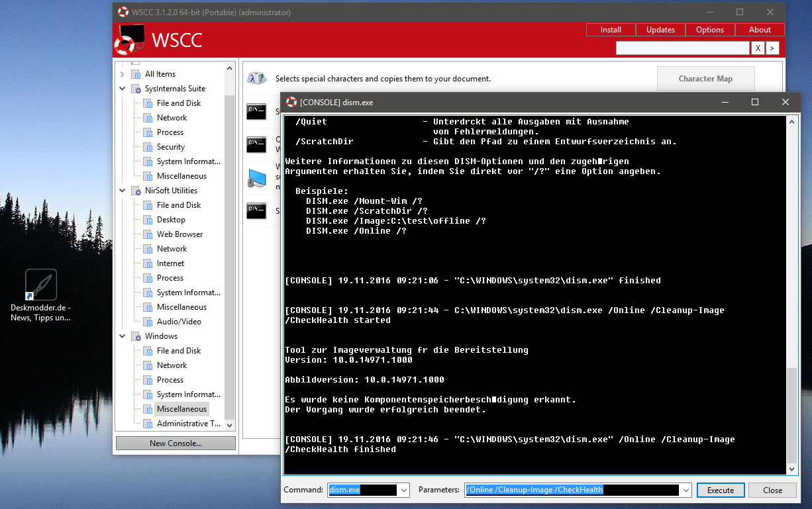Viewport: 812px width, 509px height.
Task: Select Network under Windows node
Action: point(172,365)
